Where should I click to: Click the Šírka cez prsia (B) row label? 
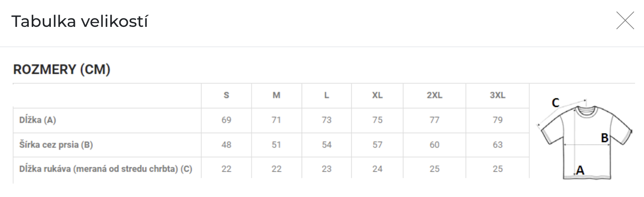tap(56, 144)
